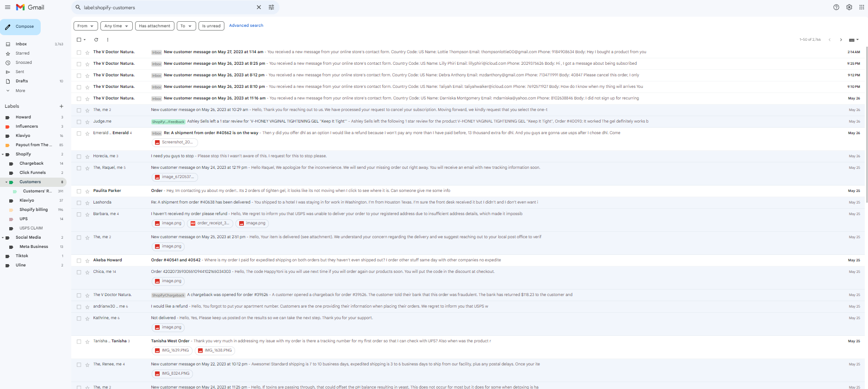Viewport: 868px width, 389px height.
Task: Check the Chica email checkbox
Action: (79, 272)
